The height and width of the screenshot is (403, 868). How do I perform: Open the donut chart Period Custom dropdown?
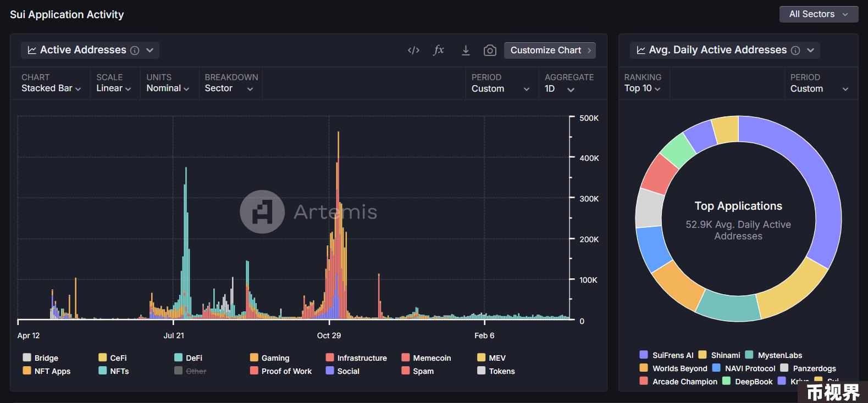(819, 89)
